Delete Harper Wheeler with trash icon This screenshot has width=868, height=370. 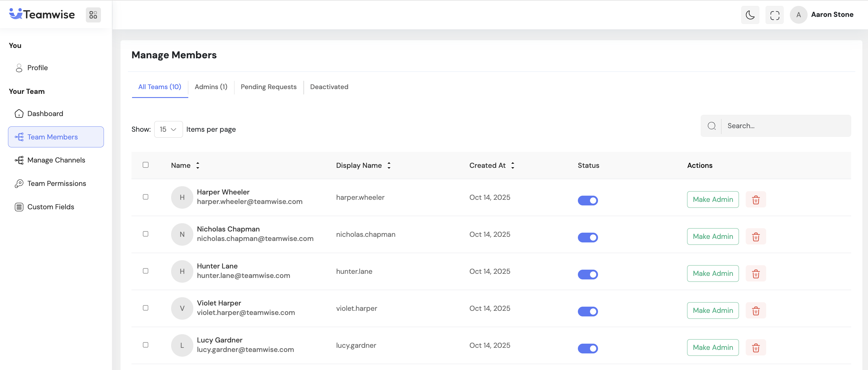(x=756, y=200)
